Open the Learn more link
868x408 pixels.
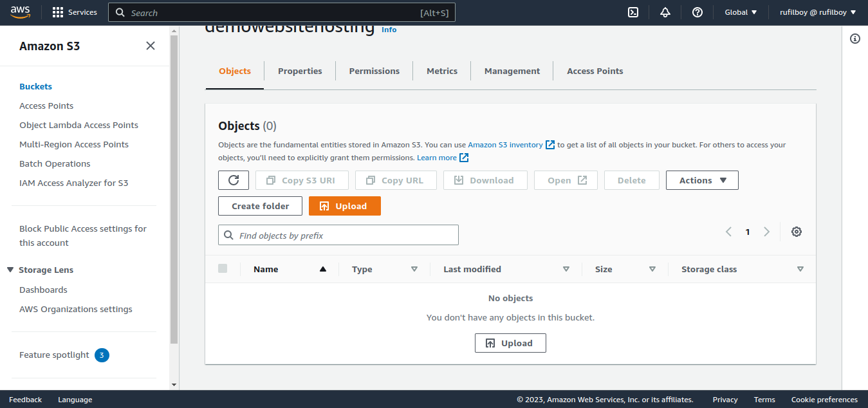437,158
